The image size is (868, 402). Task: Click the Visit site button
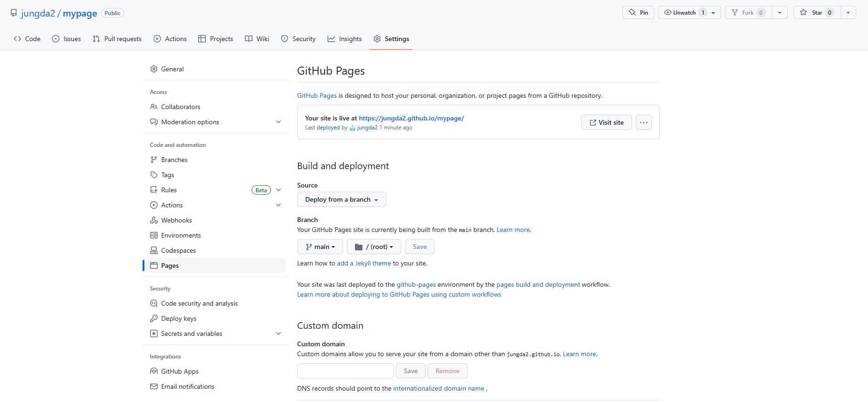(607, 122)
